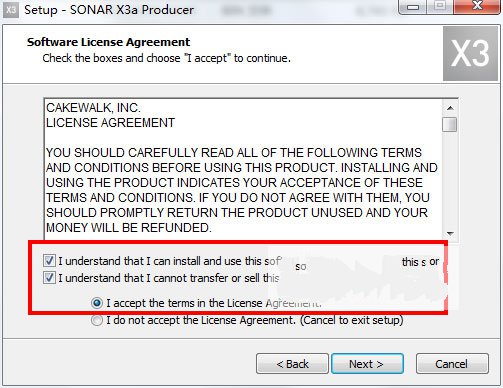Click the large X3 logo graphic
Viewport: 503px width, 388px height.
pos(470,54)
